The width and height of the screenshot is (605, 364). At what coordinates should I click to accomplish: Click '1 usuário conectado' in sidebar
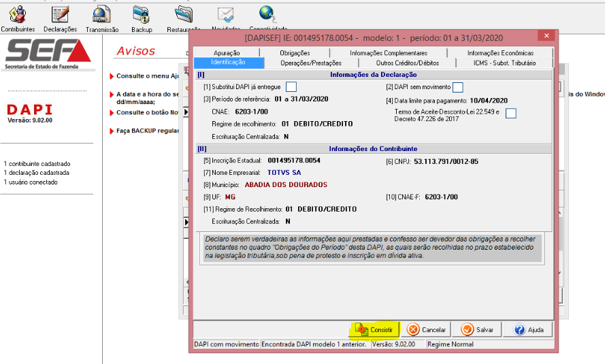click(x=31, y=182)
